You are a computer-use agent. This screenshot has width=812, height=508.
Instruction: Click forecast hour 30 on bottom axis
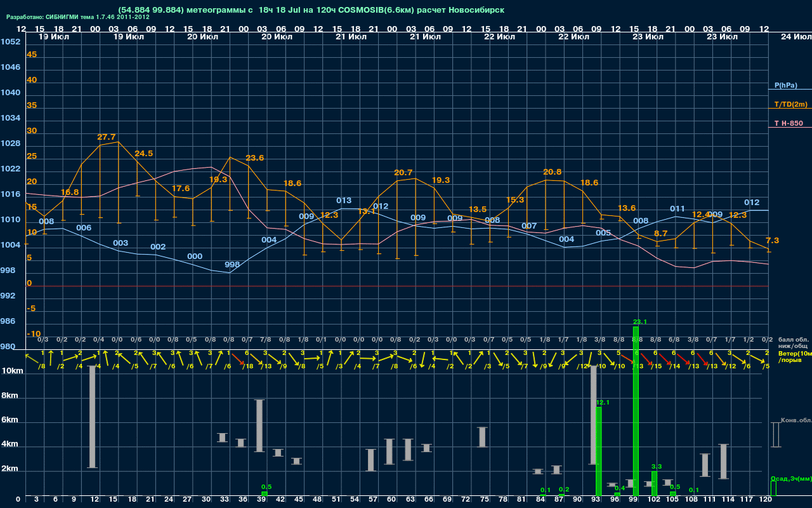[206, 500]
